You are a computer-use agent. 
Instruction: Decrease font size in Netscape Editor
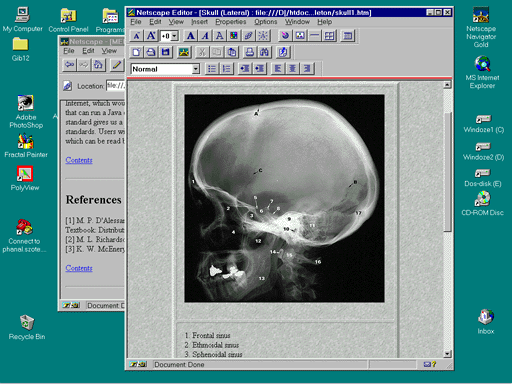pos(136,36)
